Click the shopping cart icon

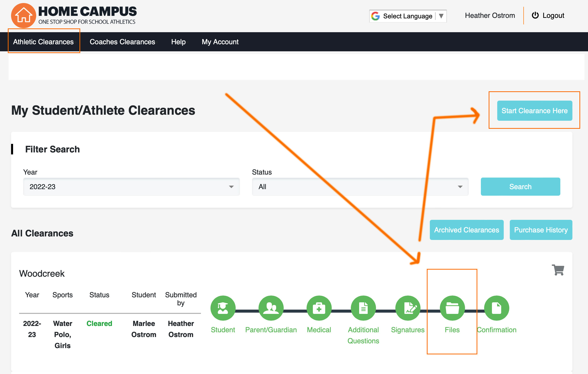point(558,270)
